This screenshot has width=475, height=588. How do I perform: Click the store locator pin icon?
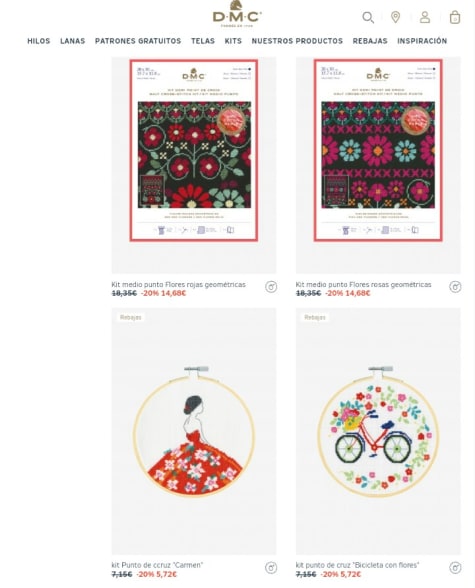click(x=396, y=17)
